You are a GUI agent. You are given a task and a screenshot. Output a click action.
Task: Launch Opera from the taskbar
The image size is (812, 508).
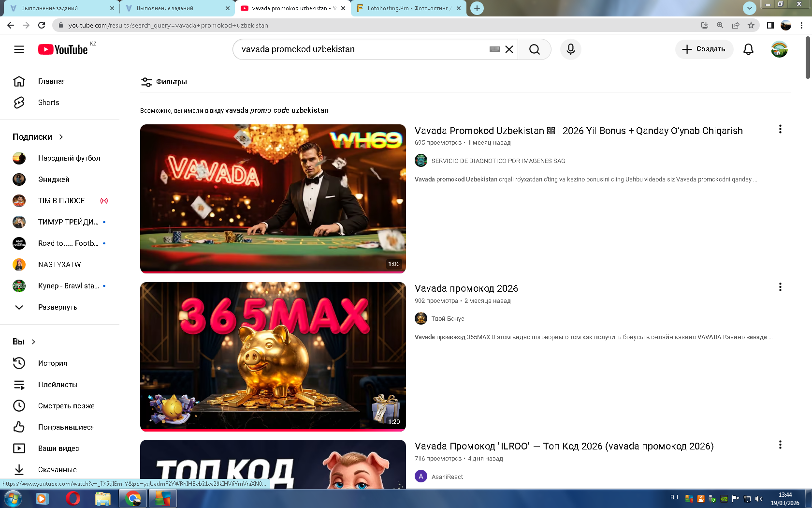click(x=72, y=498)
